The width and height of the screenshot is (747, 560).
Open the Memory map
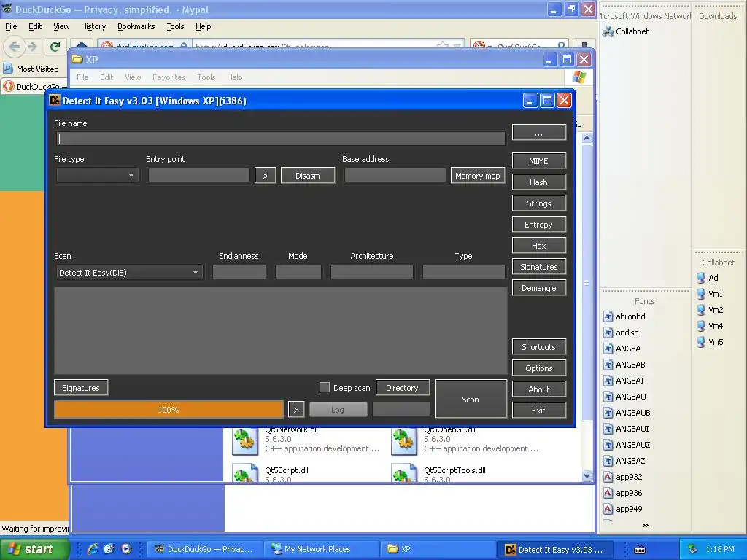(x=478, y=175)
